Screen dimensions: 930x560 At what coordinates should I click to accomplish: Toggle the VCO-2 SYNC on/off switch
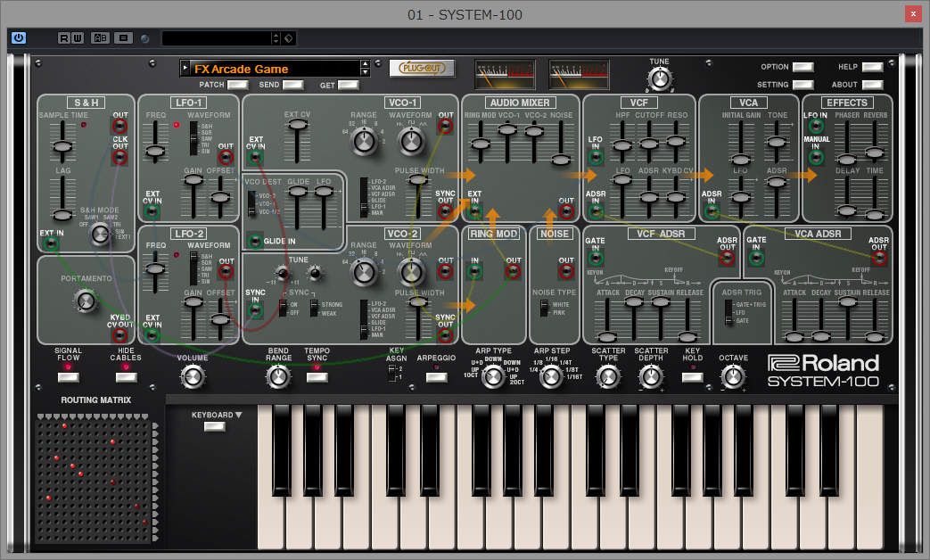coord(283,308)
